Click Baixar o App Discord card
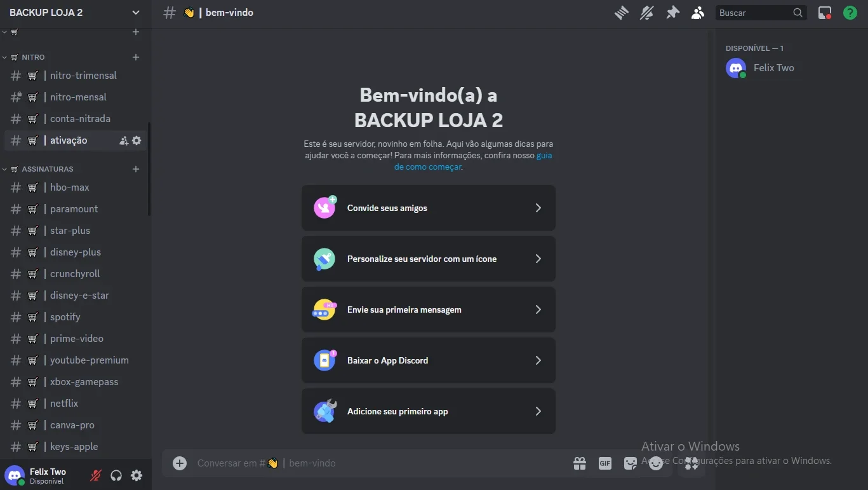The image size is (868, 490). tap(429, 360)
